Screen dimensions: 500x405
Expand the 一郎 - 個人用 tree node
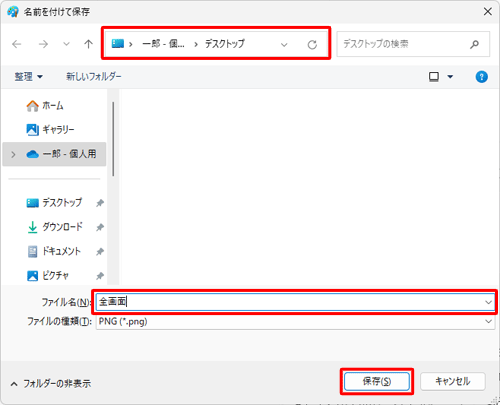tap(13, 154)
